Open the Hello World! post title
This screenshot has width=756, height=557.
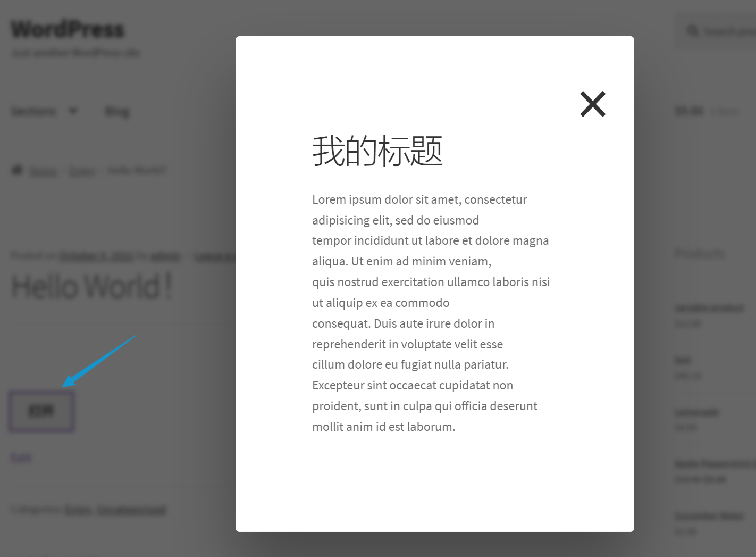click(x=92, y=286)
